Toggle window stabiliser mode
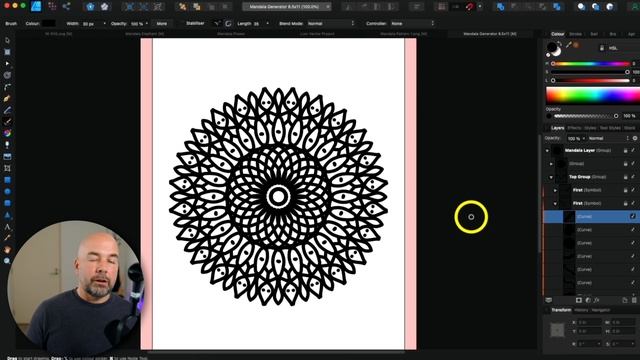Image resolution: width=640 pixels, height=360 pixels. (x=228, y=24)
